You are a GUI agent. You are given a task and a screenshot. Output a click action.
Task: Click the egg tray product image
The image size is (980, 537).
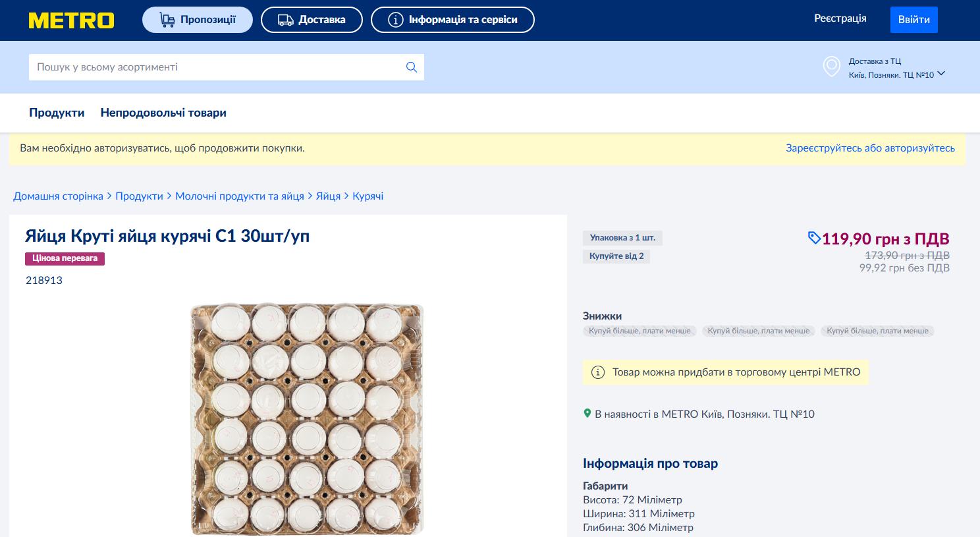[307, 418]
